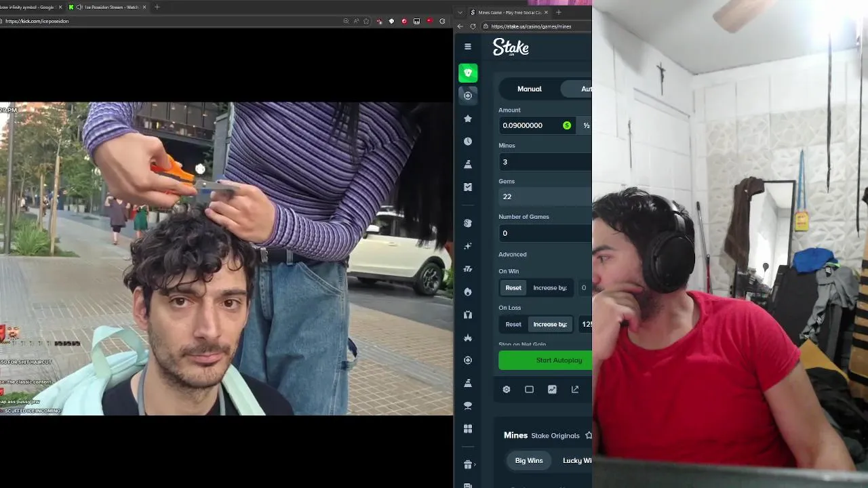Click the suit-jacket dealer icon in sidebar
Viewport: 868px width, 488px height.
(x=468, y=314)
